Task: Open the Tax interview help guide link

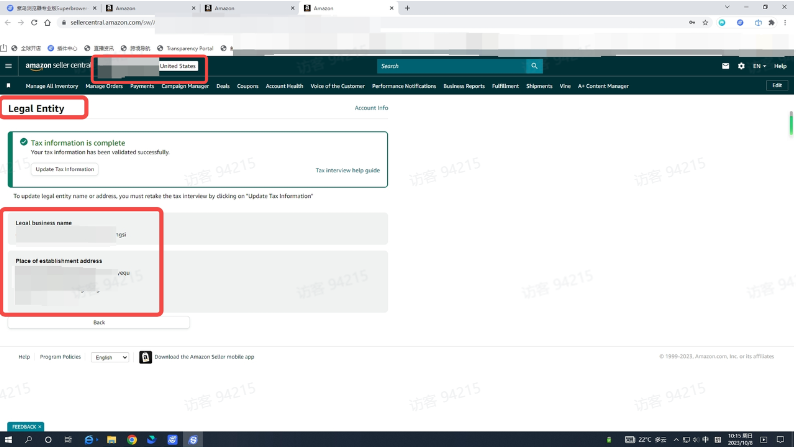Action: click(347, 170)
